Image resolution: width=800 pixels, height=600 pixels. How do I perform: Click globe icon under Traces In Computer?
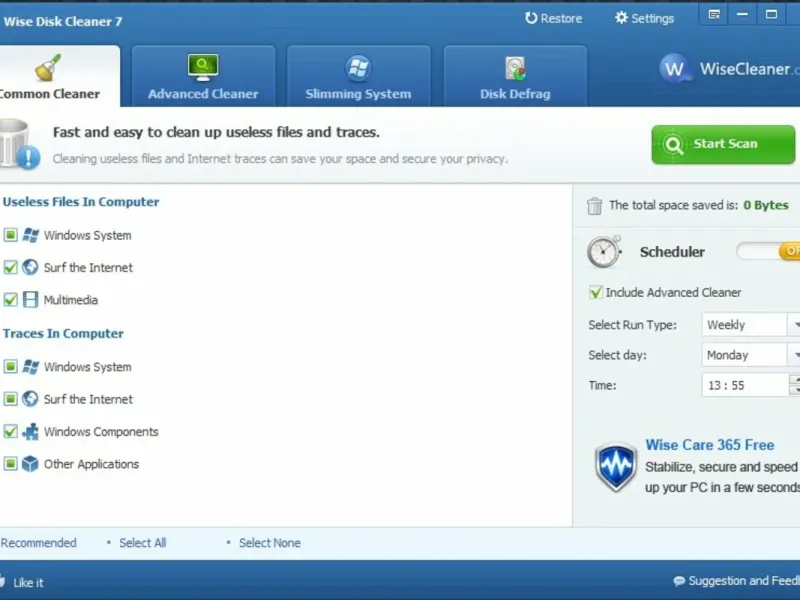coord(30,398)
